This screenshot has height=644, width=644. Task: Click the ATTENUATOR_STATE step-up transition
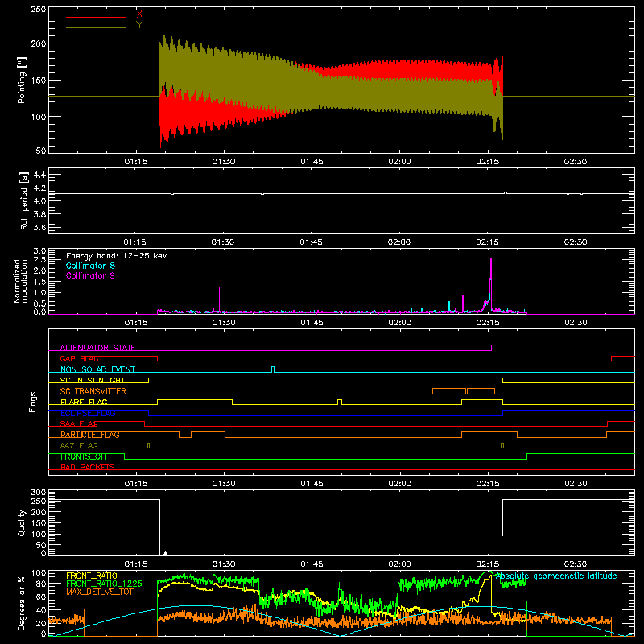click(x=492, y=348)
